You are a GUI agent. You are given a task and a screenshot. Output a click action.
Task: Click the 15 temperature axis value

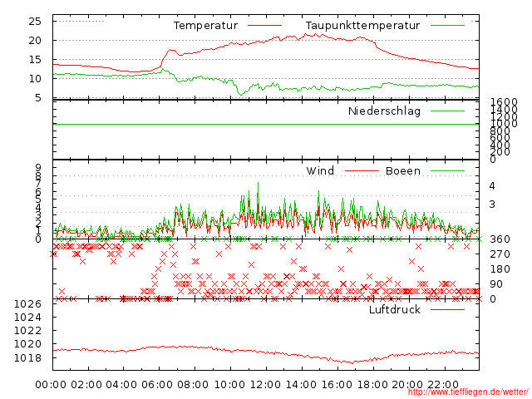(35, 60)
